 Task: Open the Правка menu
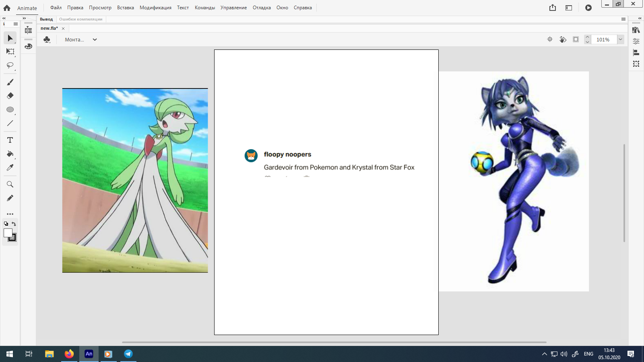pos(75,8)
